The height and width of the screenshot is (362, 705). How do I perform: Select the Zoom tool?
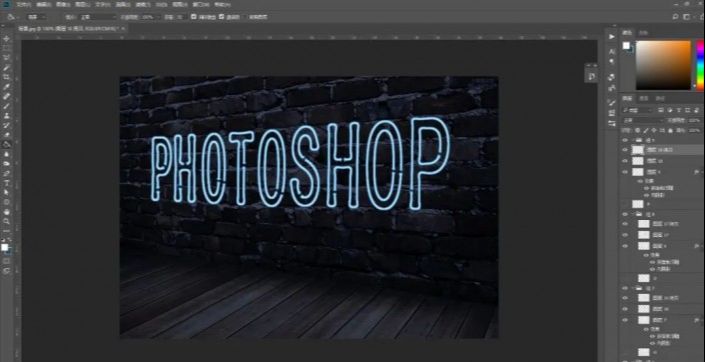(6, 221)
